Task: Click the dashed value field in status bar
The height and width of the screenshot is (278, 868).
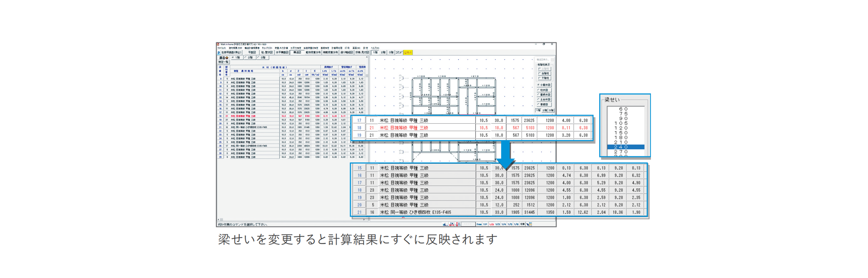Action: [468, 224]
